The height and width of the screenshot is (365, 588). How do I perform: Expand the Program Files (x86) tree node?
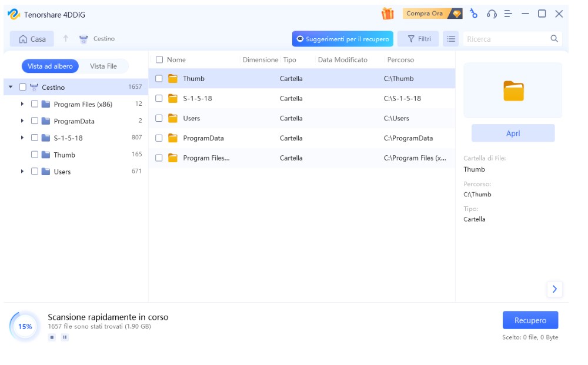[22, 104]
